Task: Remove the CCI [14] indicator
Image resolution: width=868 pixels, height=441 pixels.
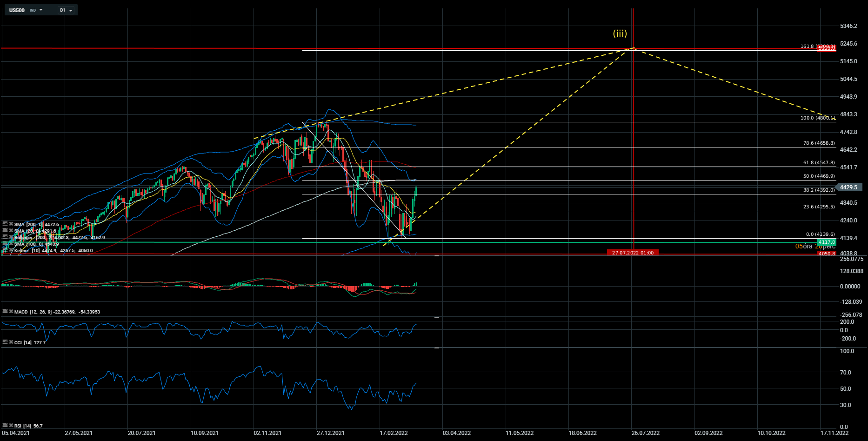Action: tap(11, 342)
